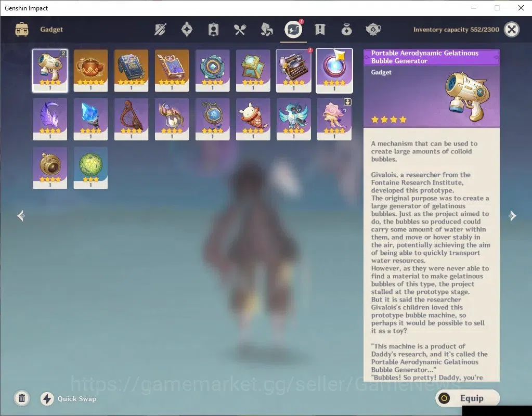Select the winged lamp gadget item
The image size is (532, 416).
tap(172, 119)
